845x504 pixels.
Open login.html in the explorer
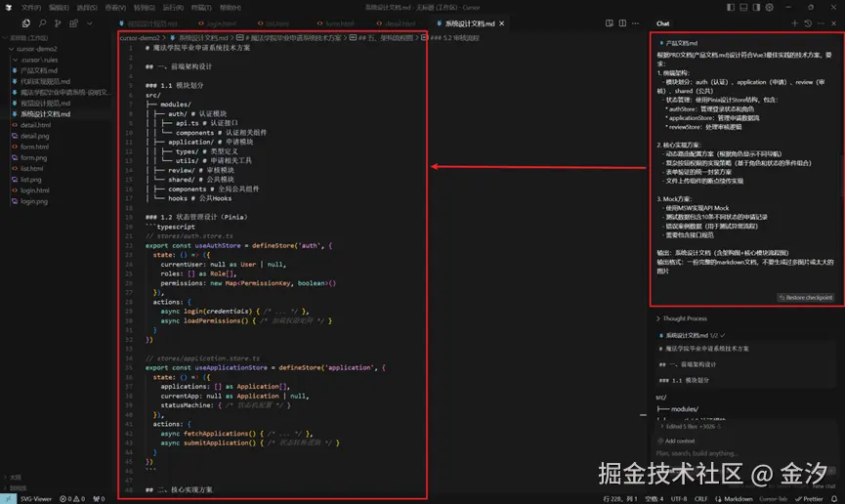click(x=35, y=190)
